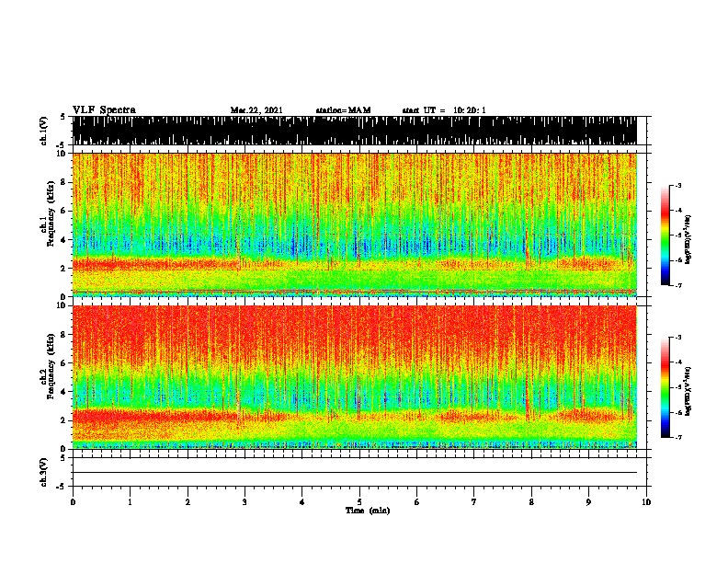
Task: Select the "start UT = 10:20: 1" text
Action: coord(444,110)
